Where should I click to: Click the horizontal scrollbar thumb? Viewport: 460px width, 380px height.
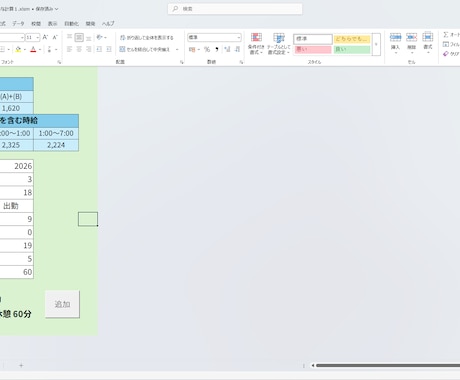coord(388,366)
